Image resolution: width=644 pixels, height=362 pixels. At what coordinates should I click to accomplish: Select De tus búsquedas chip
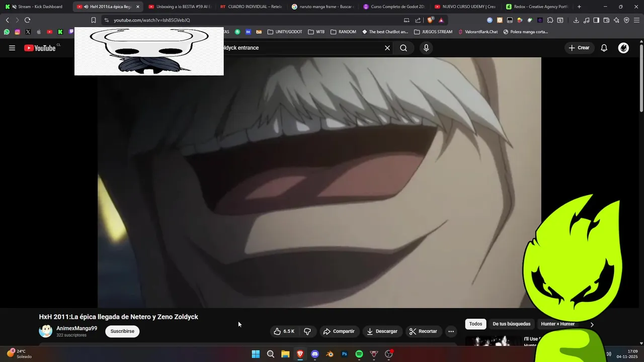pos(511,324)
